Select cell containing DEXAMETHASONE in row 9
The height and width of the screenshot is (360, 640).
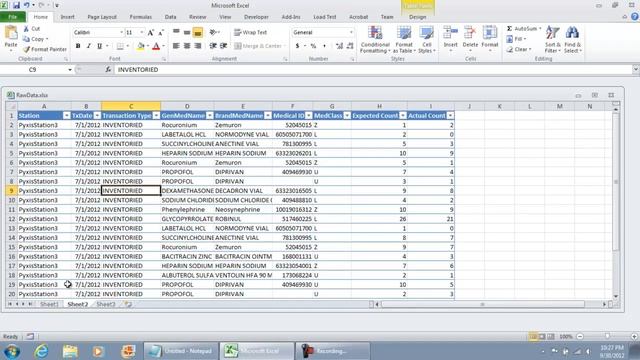[187, 191]
